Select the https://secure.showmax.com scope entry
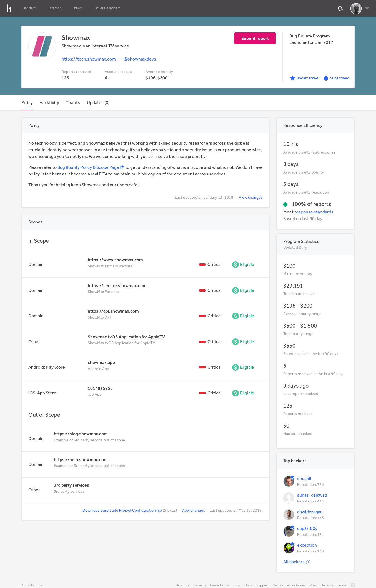 tap(117, 286)
